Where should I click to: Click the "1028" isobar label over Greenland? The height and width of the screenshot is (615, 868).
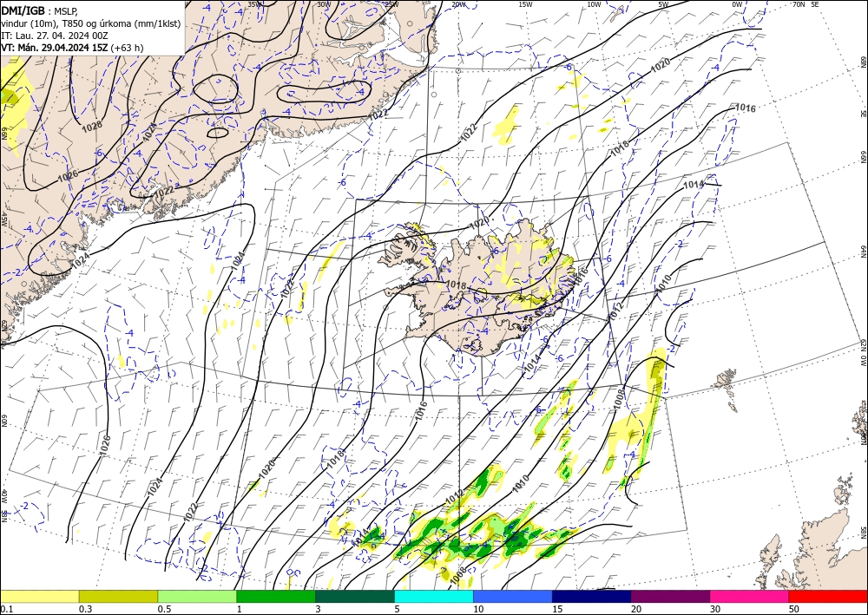[x=92, y=126]
